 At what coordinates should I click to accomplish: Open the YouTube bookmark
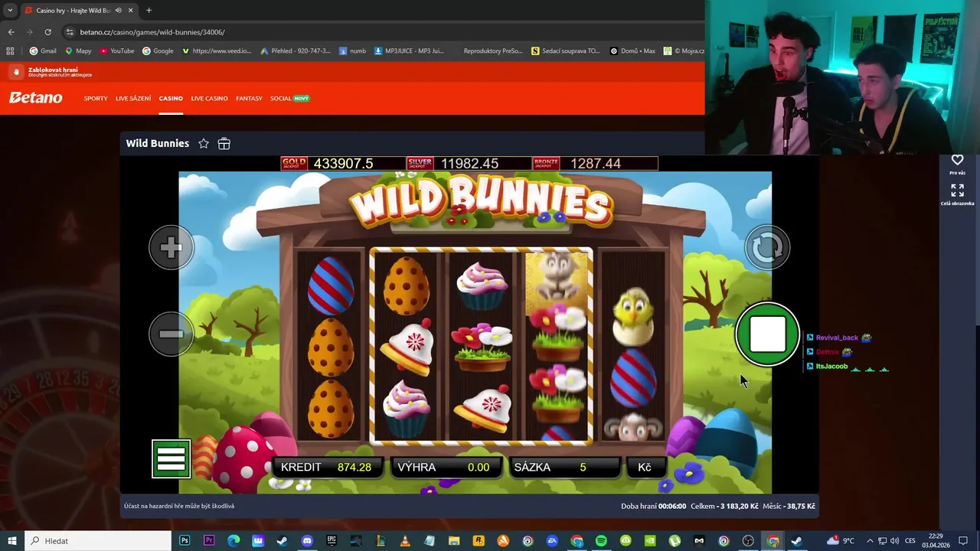pyautogui.click(x=117, y=51)
